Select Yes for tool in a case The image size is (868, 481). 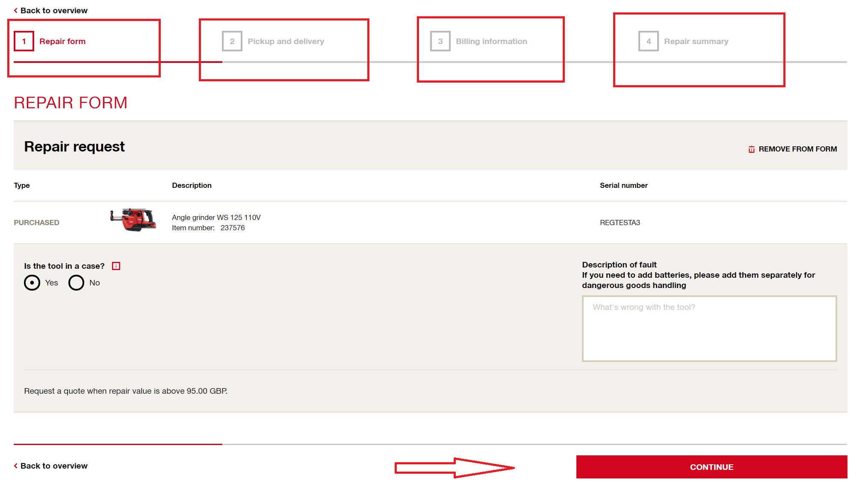(x=32, y=283)
